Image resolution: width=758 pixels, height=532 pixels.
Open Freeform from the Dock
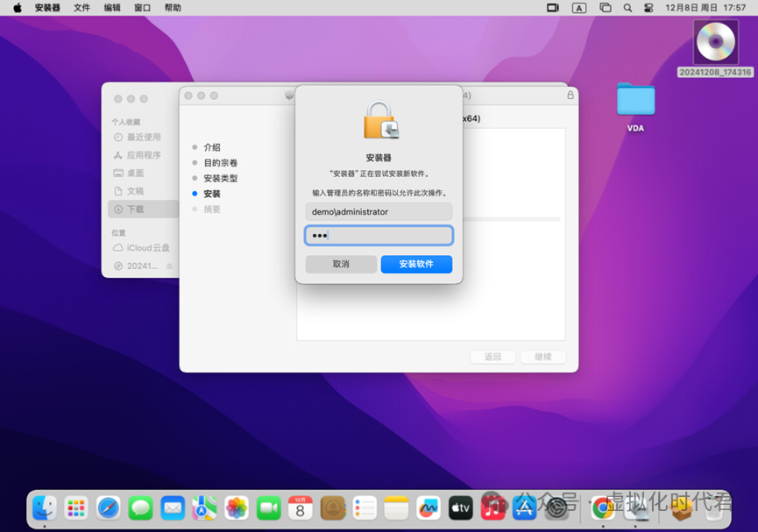(429, 507)
